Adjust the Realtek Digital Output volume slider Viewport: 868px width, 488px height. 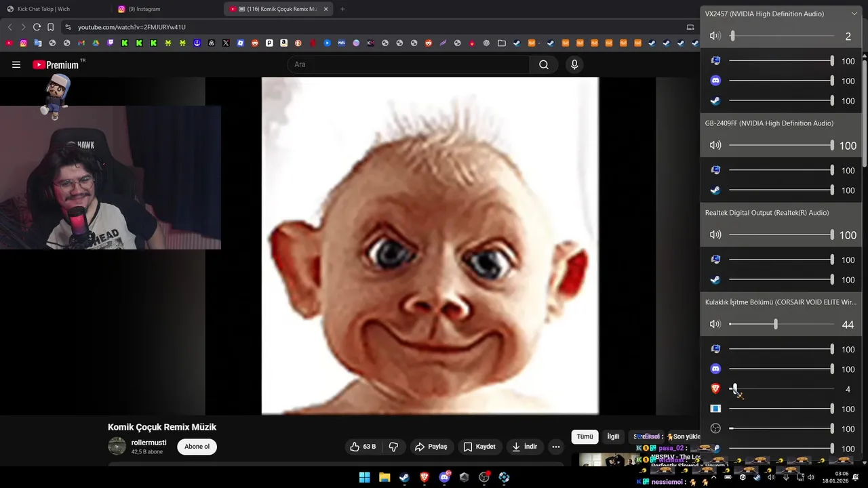tap(781, 235)
